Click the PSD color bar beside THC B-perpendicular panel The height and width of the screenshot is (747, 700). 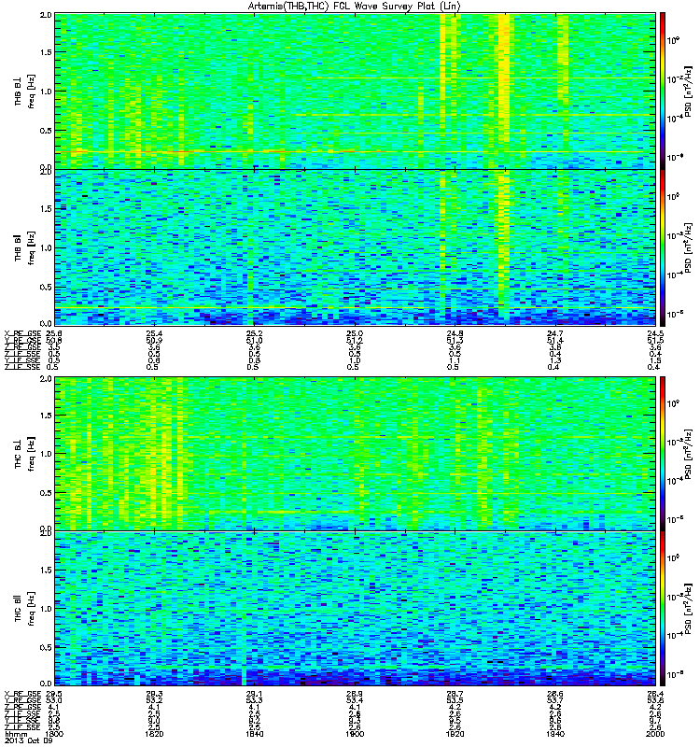662,453
